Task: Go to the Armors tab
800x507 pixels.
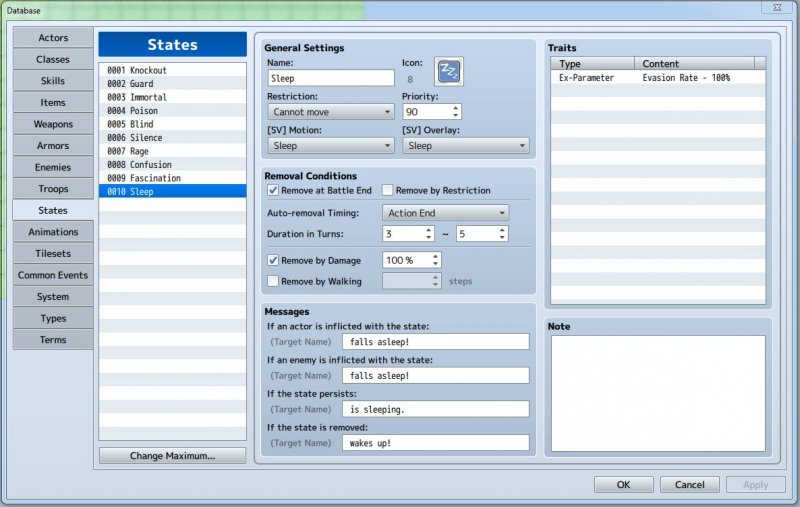Action: coord(53,145)
